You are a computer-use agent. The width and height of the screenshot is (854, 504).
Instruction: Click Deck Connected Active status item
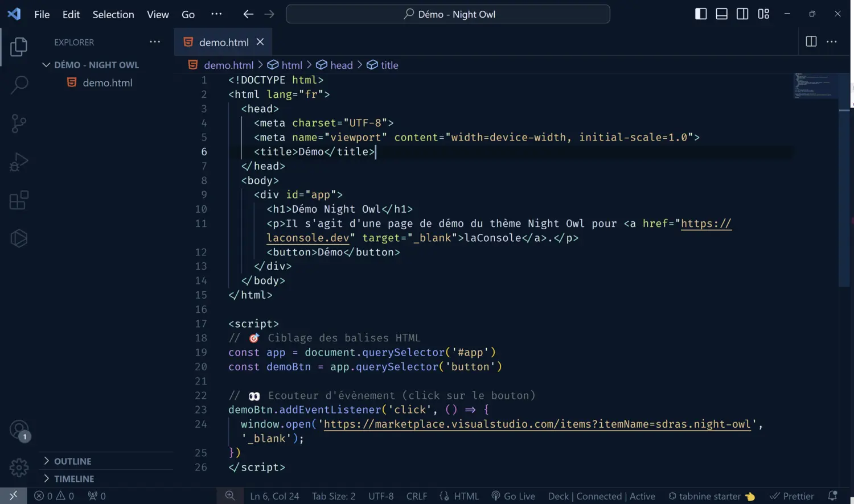(601, 496)
